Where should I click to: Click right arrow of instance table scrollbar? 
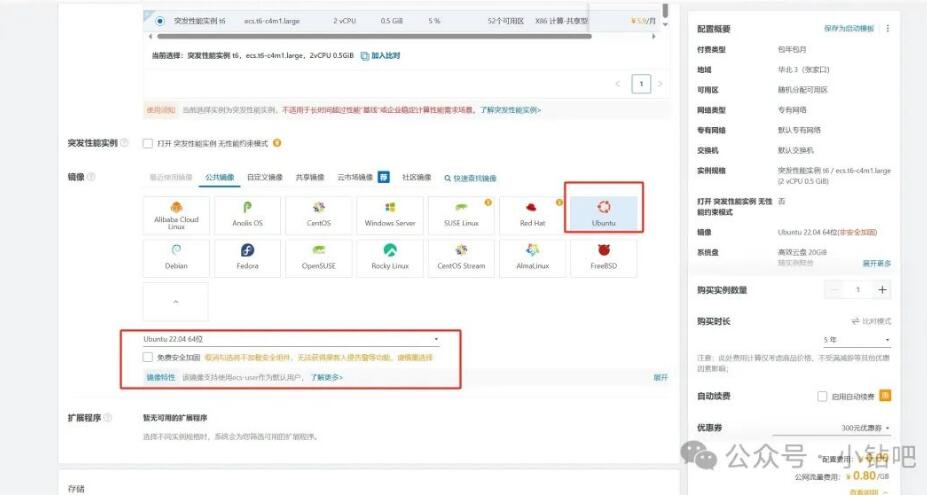(x=653, y=37)
